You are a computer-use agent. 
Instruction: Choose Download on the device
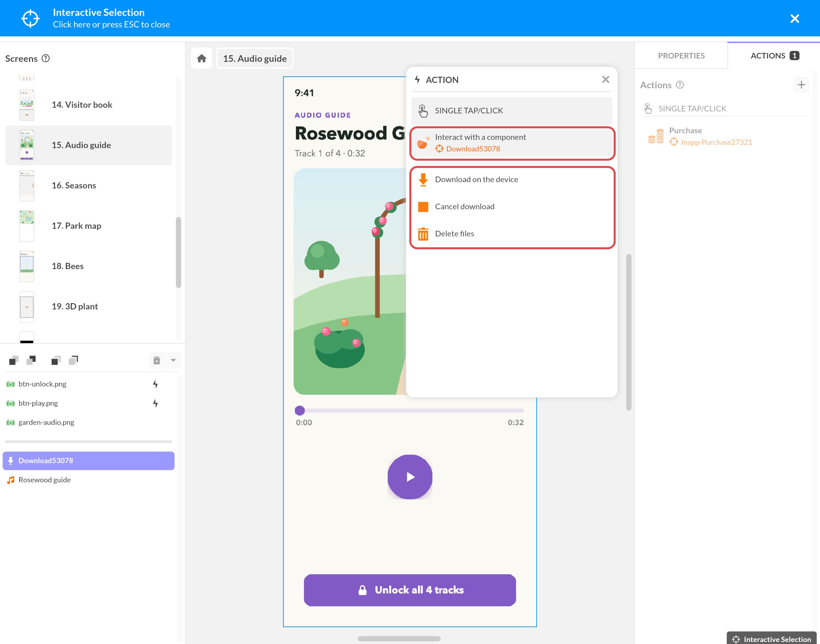[x=512, y=180]
